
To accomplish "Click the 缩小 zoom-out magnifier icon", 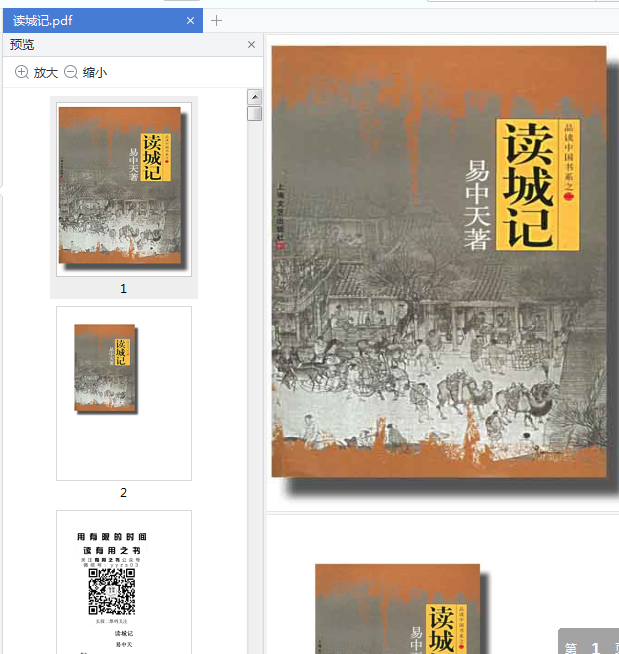I will (x=71, y=72).
